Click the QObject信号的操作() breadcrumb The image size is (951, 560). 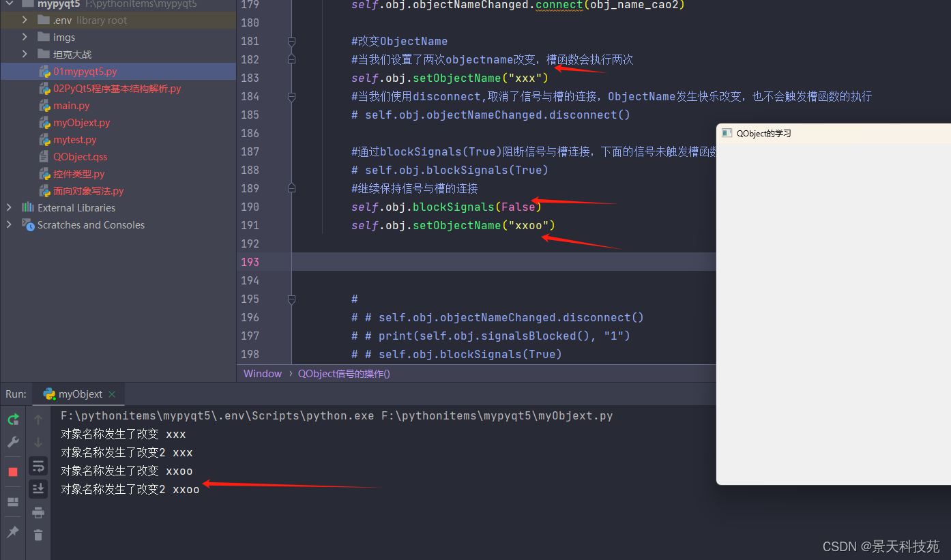(344, 374)
